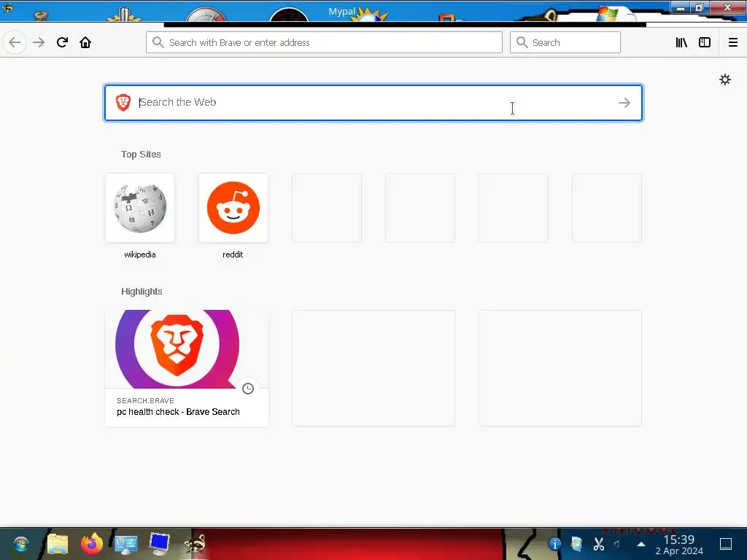
Task: Reload the current page
Action: [x=62, y=42]
